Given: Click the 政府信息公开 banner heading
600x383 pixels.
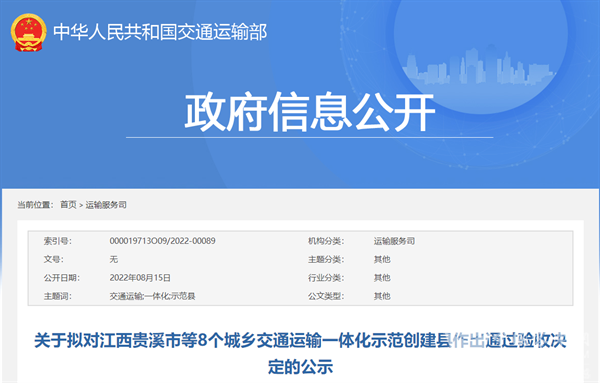Looking at the screenshot, I should click(x=310, y=112).
